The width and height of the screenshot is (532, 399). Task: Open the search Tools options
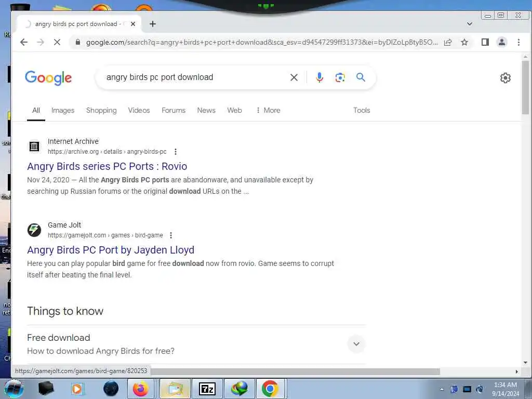click(362, 110)
